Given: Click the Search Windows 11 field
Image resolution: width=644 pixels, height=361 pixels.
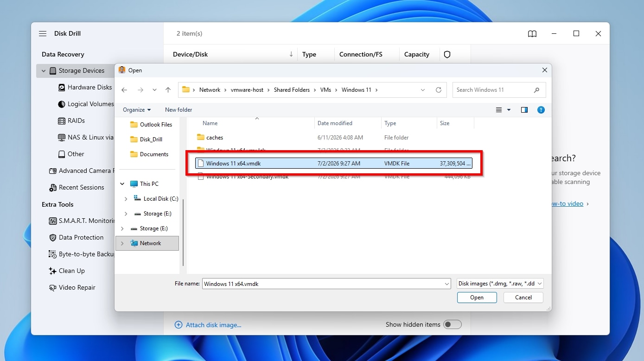Looking at the screenshot, I should pos(499,90).
